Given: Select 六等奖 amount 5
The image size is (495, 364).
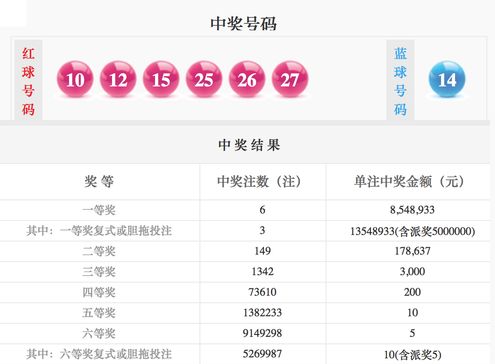Looking at the screenshot, I should click(412, 333).
